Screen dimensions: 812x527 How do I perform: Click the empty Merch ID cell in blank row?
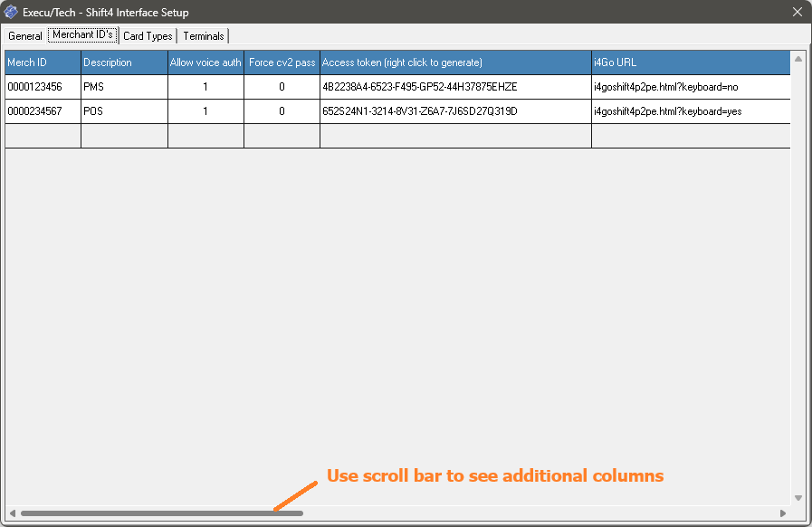coord(43,136)
